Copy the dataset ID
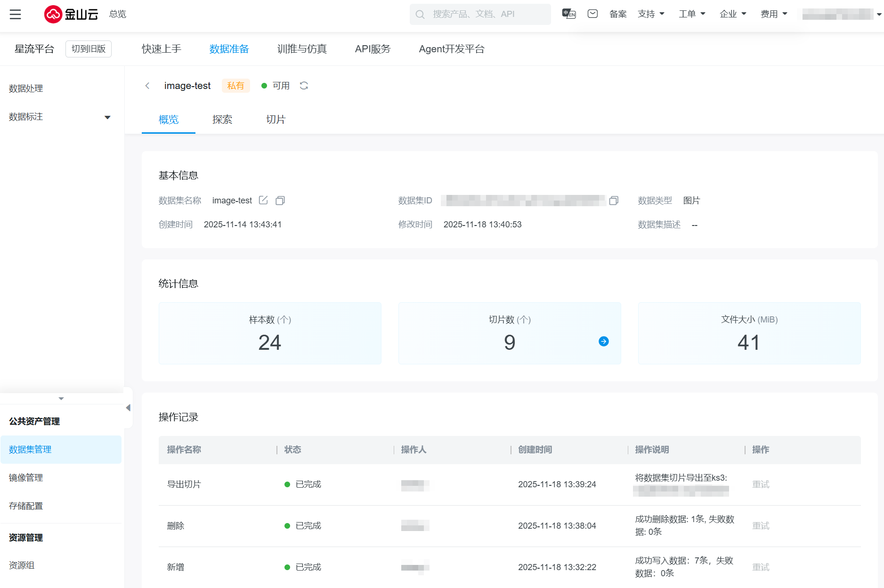The height and width of the screenshot is (588, 884). [x=613, y=201]
